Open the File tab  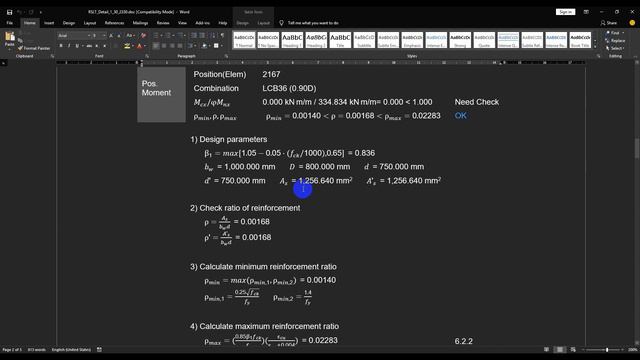pos(9,23)
